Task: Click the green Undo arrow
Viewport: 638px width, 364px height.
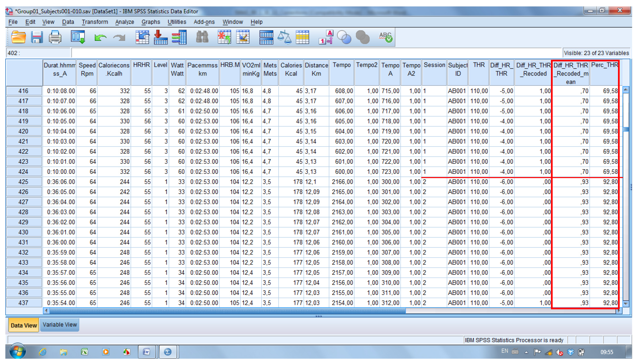Action: [100, 38]
